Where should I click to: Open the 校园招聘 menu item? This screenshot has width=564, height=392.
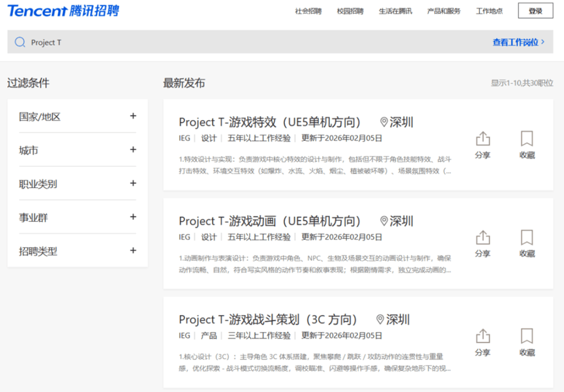click(x=350, y=11)
